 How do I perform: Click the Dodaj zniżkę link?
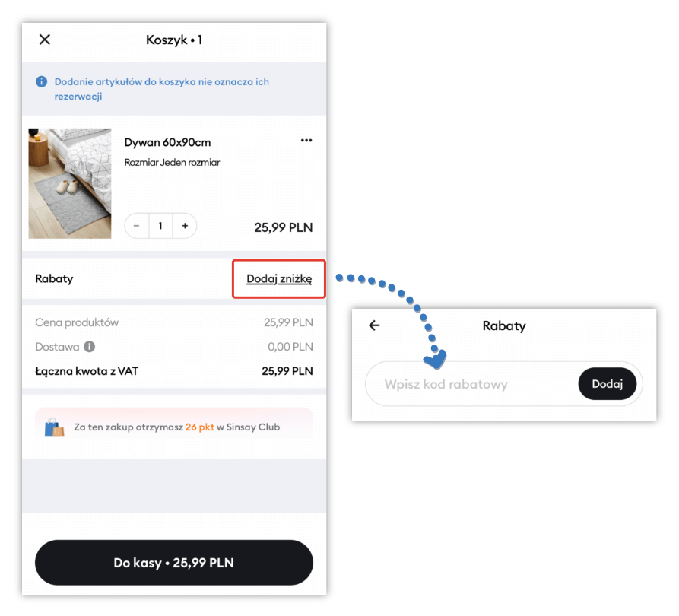(279, 278)
